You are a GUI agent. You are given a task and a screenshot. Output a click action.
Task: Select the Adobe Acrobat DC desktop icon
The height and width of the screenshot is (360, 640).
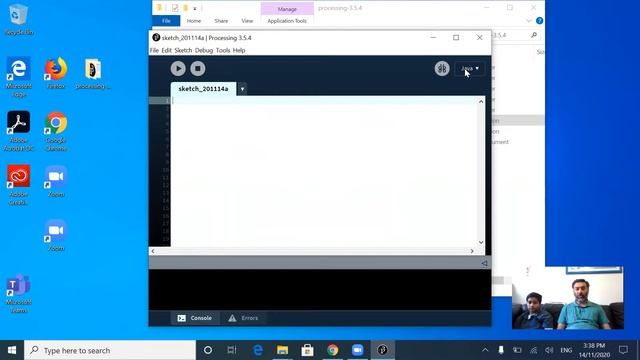(19, 131)
